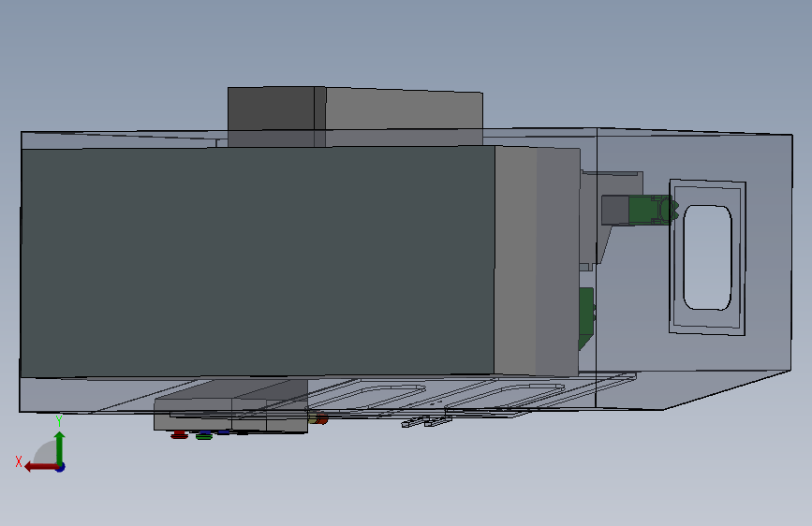Pick the green component at enclosure's lower right edge
The width and height of the screenshot is (812, 526).
coord(586,318)
